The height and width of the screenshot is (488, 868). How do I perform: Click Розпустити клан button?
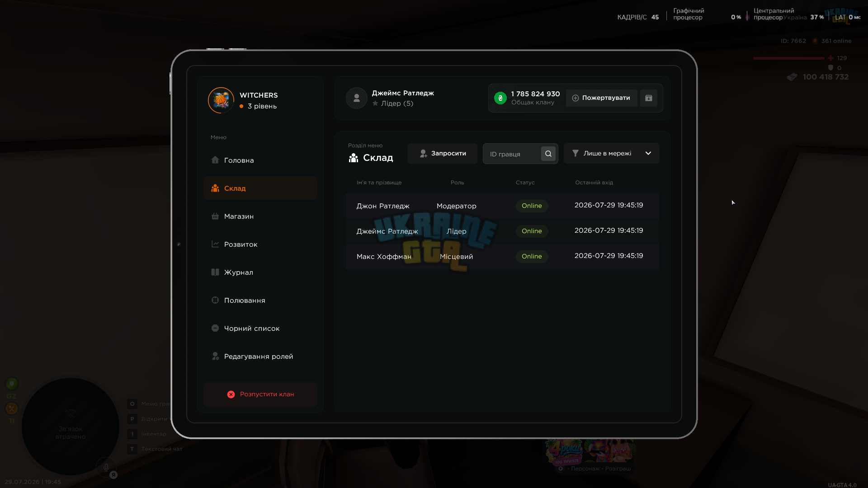[260, 394]
